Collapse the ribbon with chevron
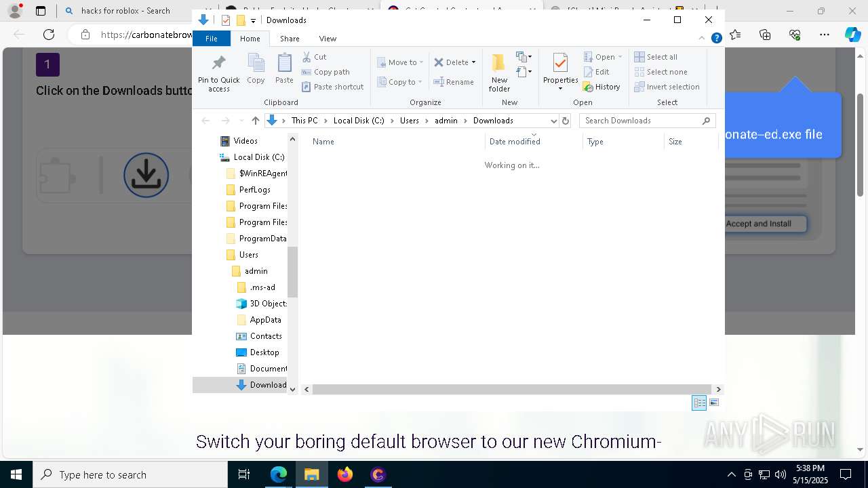The height and width of the screenshot is (488, 868). (703, 39)
